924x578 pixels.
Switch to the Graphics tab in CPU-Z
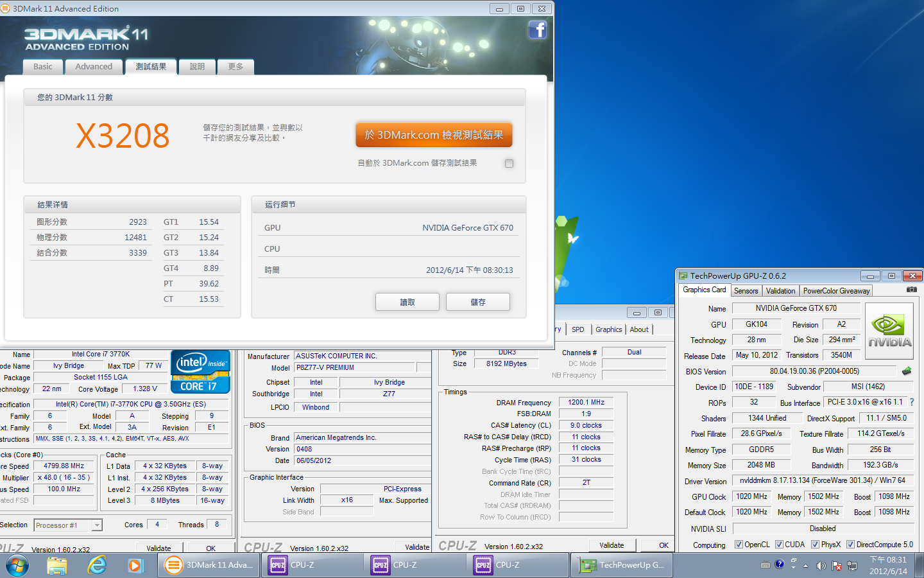pos(609,329)
